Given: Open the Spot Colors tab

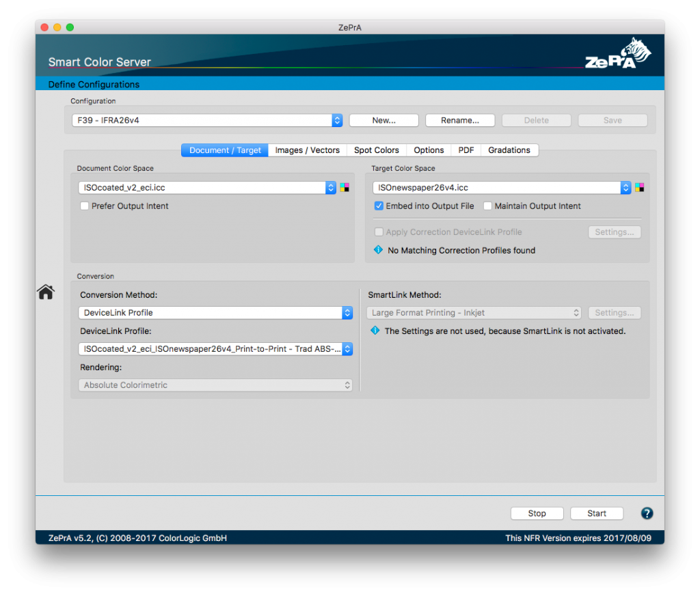Looking at the screenshot, I should click(377, 150).
